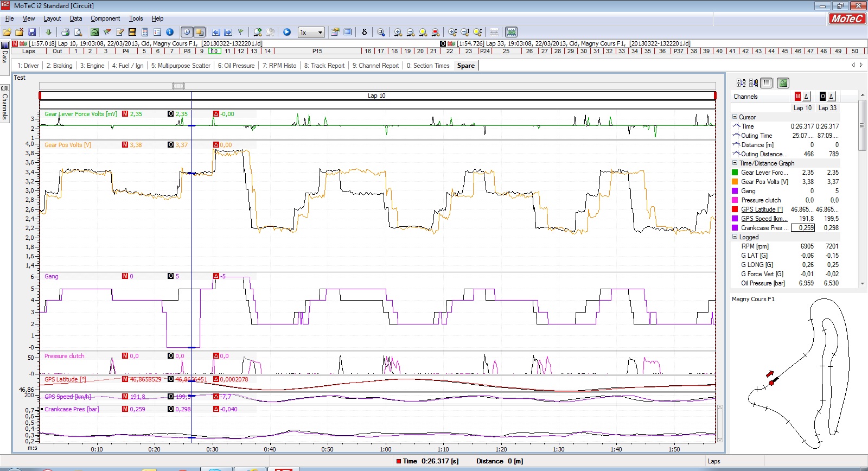
Task: Open the Component menu
Action: point(105,18)
